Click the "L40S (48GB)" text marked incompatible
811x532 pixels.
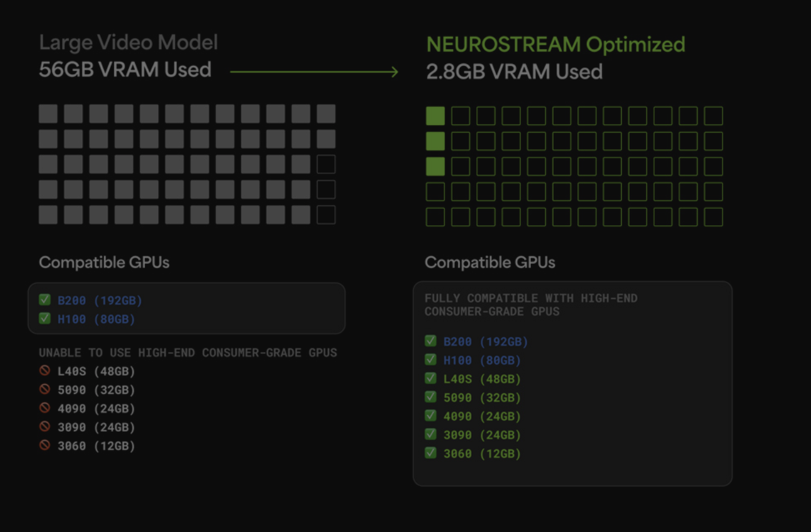tap(96, 371)
